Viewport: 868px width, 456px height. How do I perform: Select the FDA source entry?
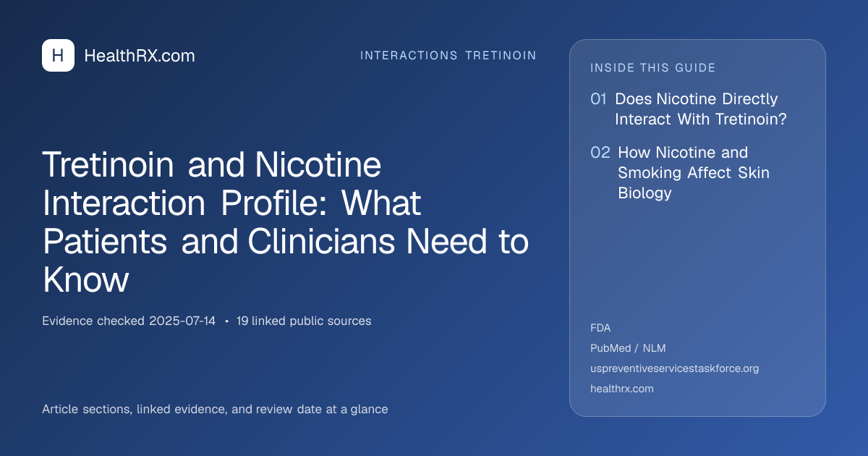tap(600, 328)
